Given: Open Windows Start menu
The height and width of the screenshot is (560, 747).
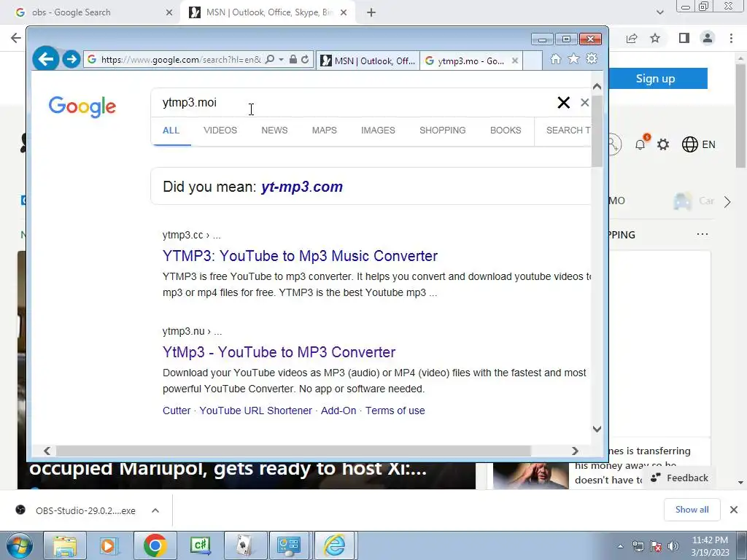Looking at the screenshot, I should point(19,545).
